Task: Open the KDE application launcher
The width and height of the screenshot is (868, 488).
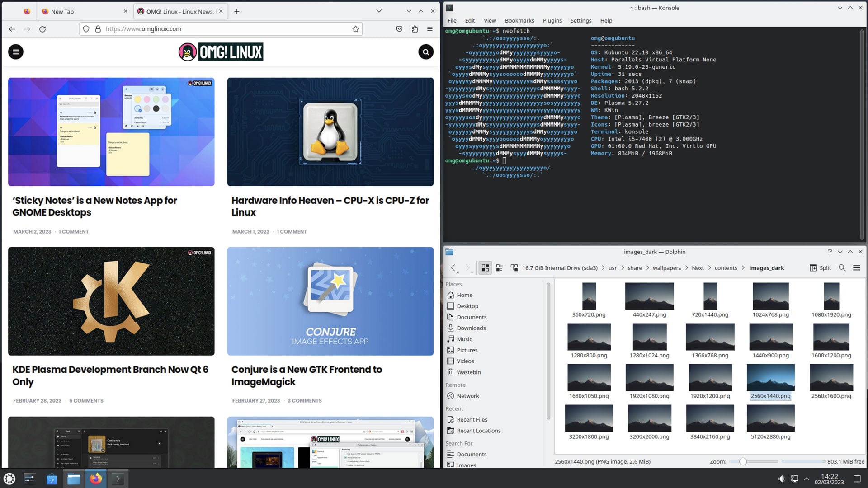Action: coord(9,479)
